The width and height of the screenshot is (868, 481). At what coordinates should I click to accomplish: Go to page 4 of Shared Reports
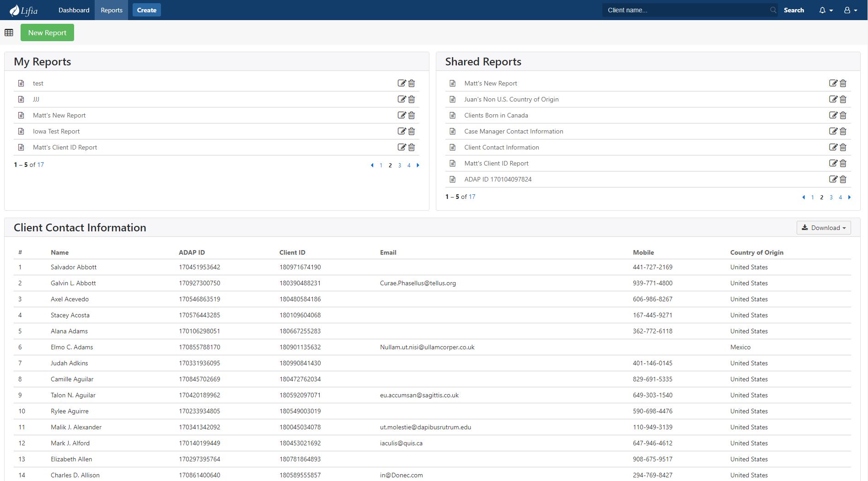[x=841, y=197]
